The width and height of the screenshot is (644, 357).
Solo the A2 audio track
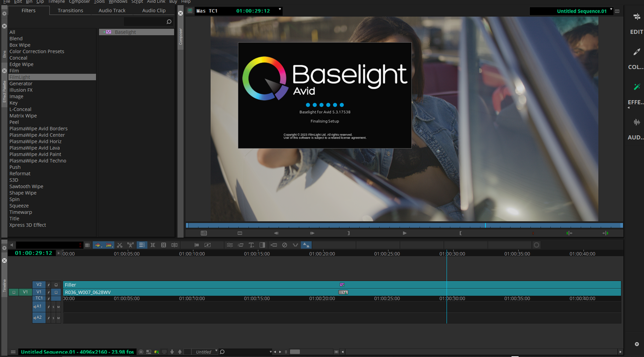[x=53, y=318]
